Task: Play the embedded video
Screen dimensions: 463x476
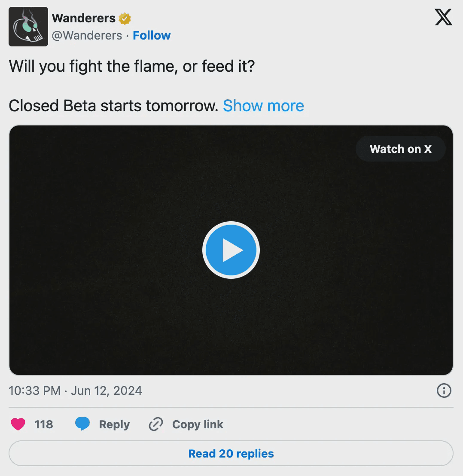Action: (x=231, y=250)
